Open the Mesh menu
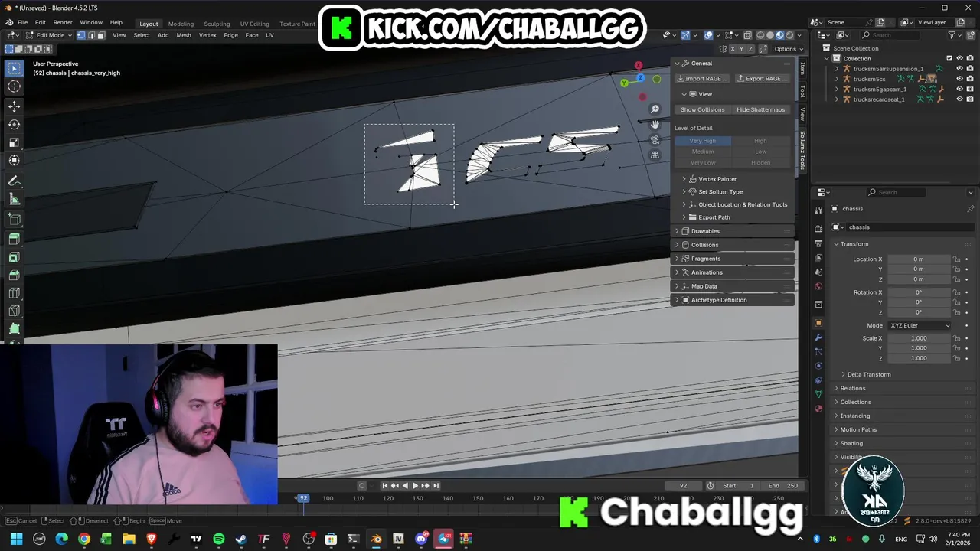Image resolution: width=980 pixels, height=551 pixels. pyautogui.click(x=184, y=35)
